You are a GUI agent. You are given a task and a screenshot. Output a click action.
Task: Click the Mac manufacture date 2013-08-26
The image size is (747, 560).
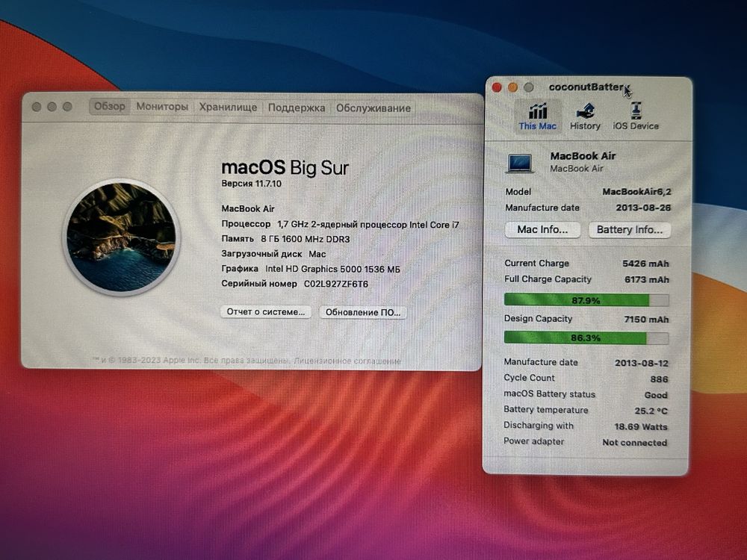coord(643,208)
